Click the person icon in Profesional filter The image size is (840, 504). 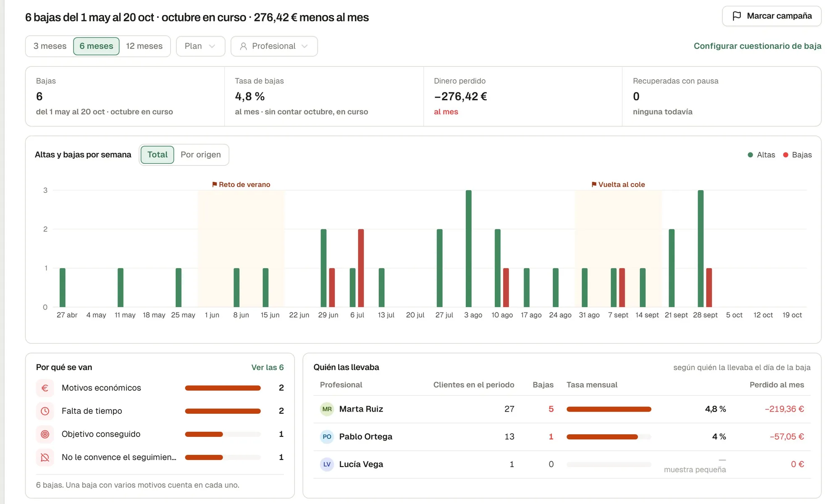point(243,46)
